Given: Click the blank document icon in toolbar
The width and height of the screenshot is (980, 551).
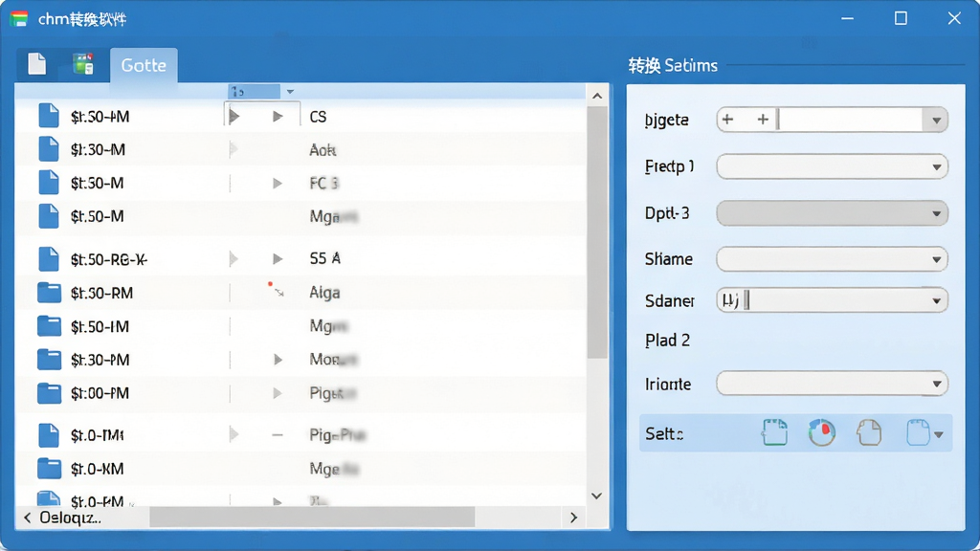Looking at the screenshot, I should [x=37, y=64].
